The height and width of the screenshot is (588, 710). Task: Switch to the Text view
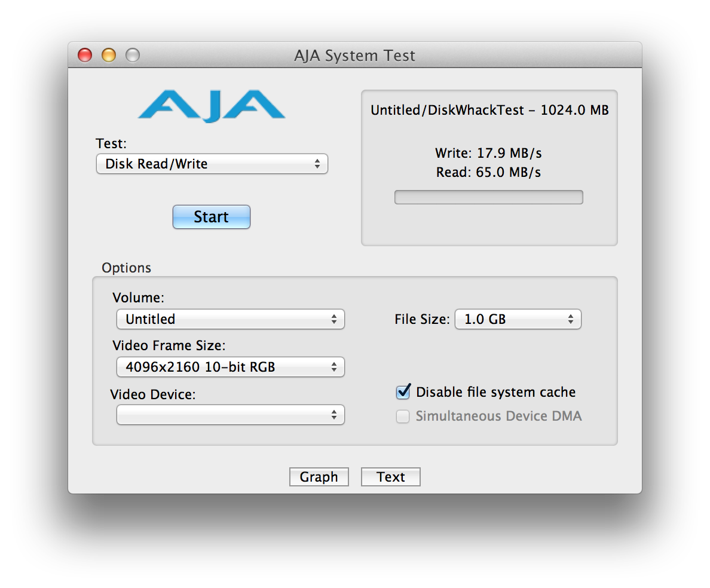coord(391,477)
